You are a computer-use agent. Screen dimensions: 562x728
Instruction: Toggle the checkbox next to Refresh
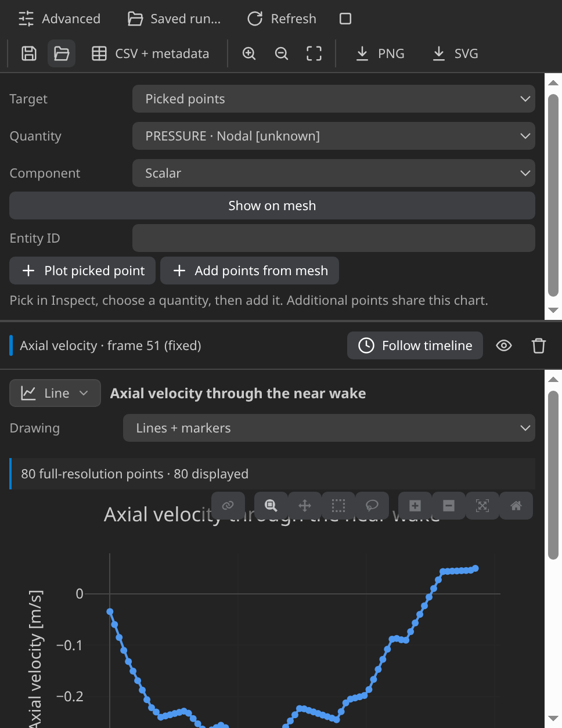(345, 19)
